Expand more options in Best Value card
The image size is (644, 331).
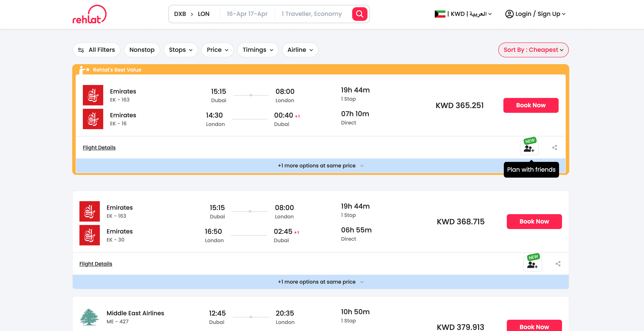pyautogui.click(x=320, y=165)
